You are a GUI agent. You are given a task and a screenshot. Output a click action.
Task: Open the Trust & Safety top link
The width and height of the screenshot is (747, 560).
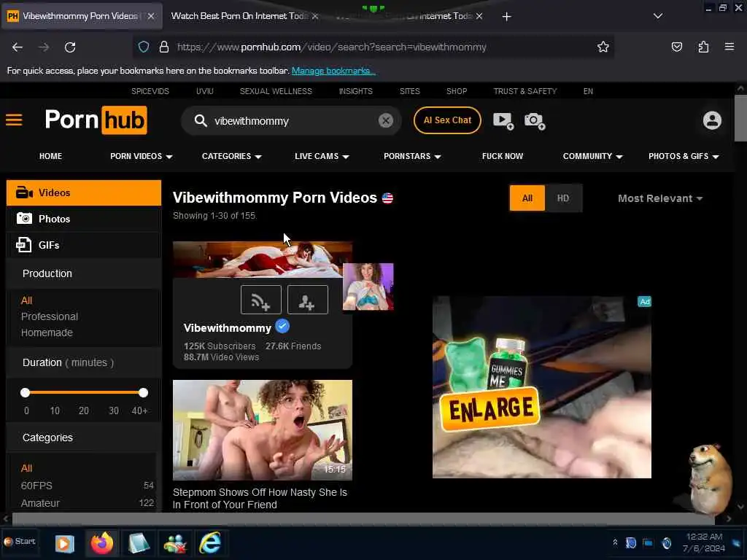(x=525, y=91)
